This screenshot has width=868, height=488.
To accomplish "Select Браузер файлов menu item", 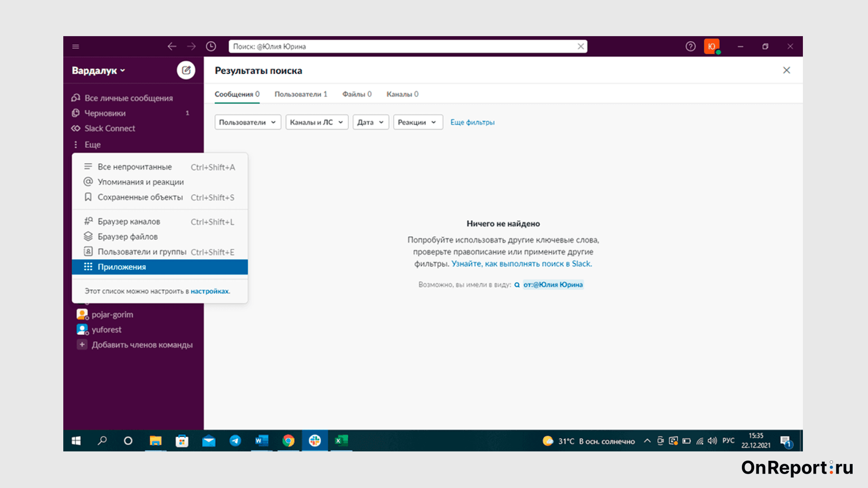I will pyautogui.click(x=160, y=237).
